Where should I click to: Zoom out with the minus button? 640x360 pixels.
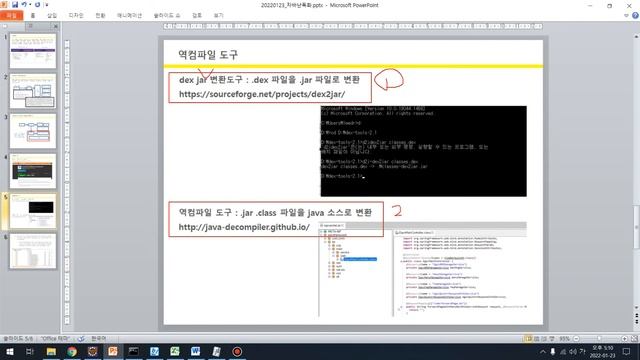coord(576,339)
